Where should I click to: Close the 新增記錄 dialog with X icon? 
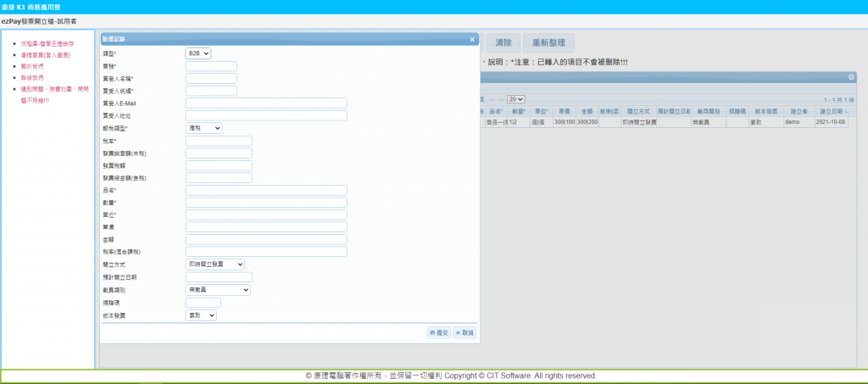point(472,40)
